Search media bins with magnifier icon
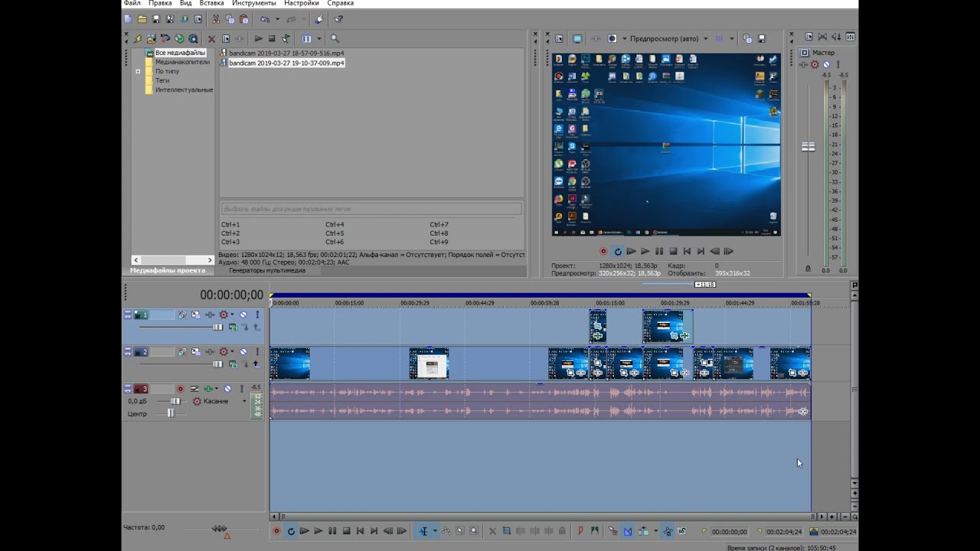Screen dimensions: 980x551 click(x=335, y=38)
